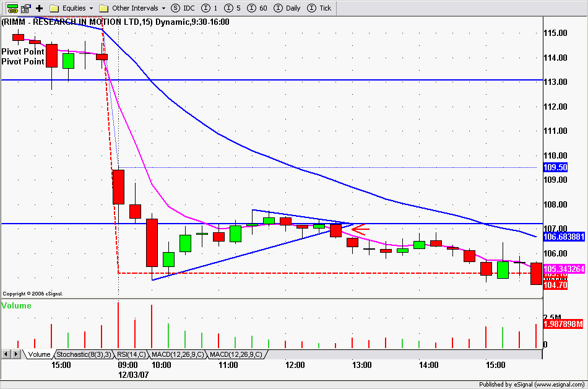Click the Copyright 2006 eSignal text

(x=33, y=294)
